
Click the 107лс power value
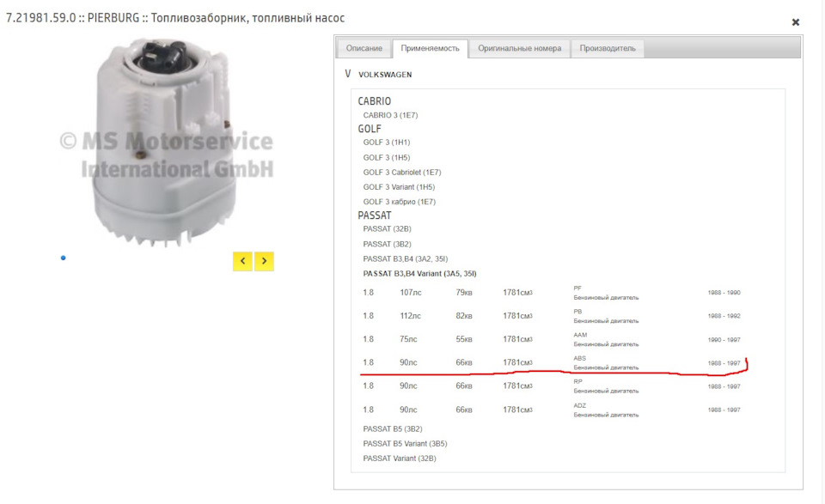(x=411, y=293)
